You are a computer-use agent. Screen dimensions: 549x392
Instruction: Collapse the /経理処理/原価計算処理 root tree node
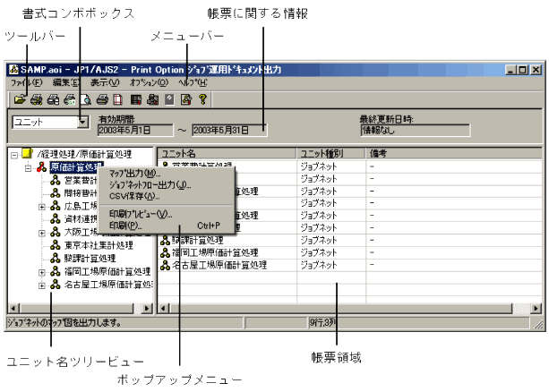pos(14,155)
